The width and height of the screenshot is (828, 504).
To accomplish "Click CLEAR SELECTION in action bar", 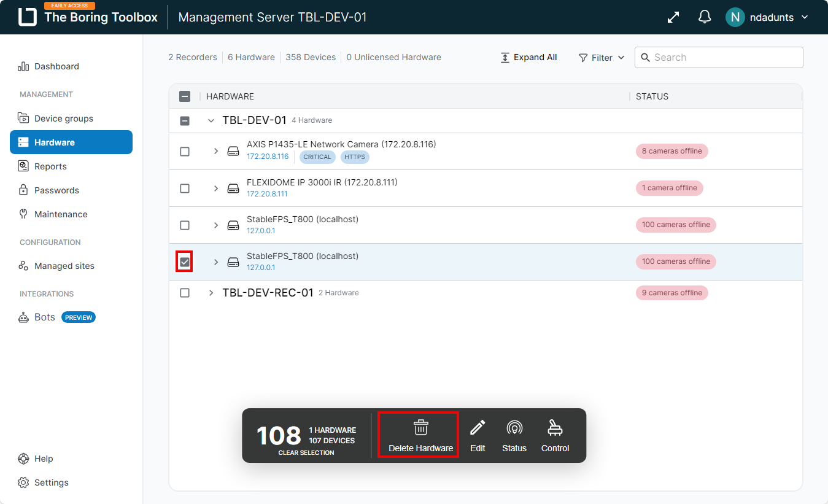I will tap(306, 453).
